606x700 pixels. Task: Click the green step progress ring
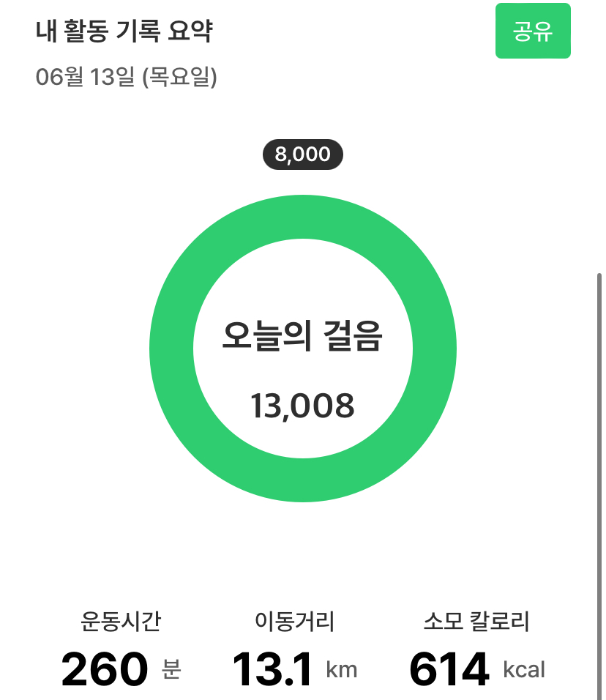click(x=171, y=349)
